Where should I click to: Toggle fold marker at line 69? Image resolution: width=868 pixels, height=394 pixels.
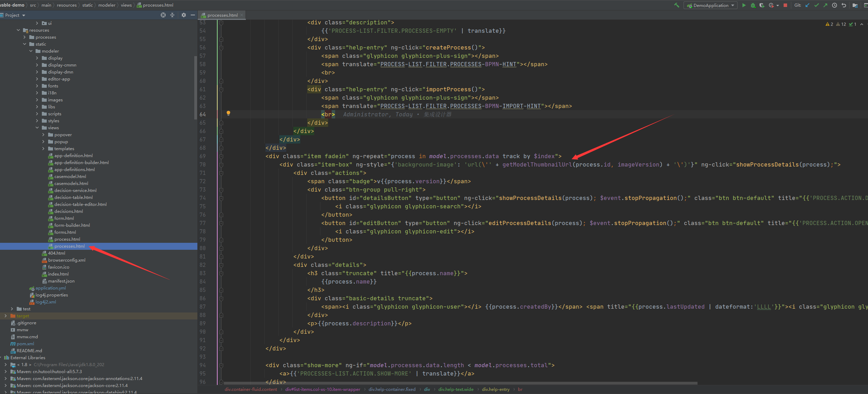tap(221, 156)
